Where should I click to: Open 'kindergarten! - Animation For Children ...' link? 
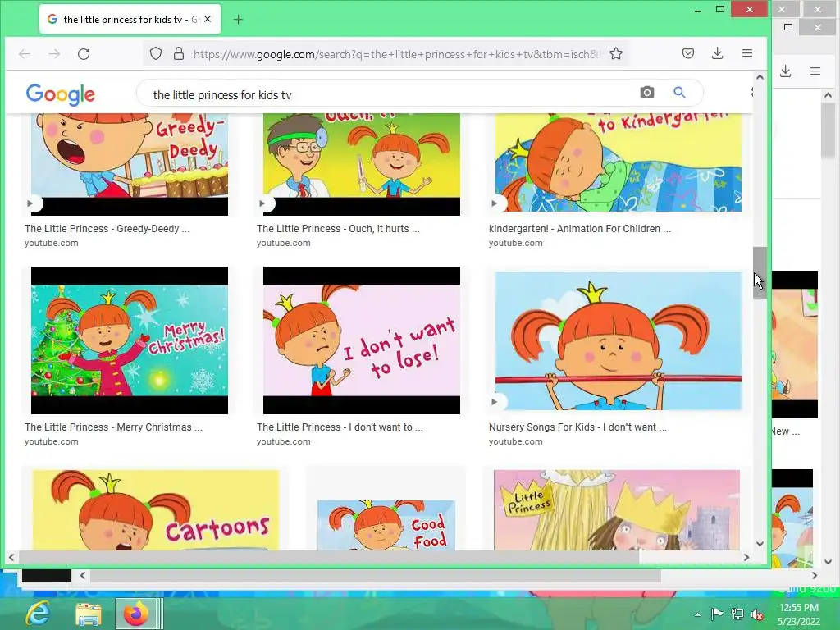point(580,229)
